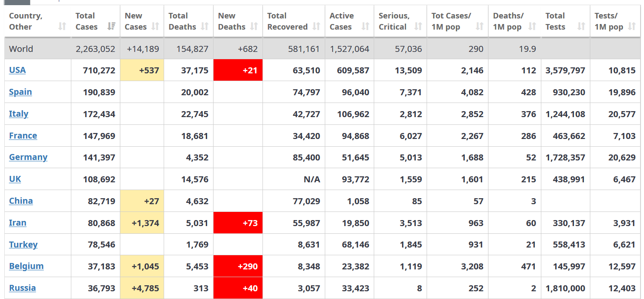Sort by Active Cases using its arrows icon
The image size is (644, 299).
click(365, 27)
